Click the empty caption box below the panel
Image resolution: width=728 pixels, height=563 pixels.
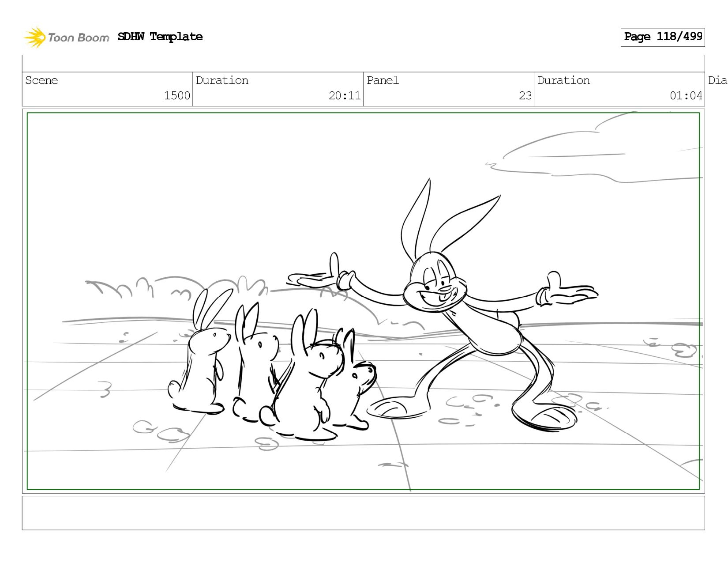(x=363, y=513)
